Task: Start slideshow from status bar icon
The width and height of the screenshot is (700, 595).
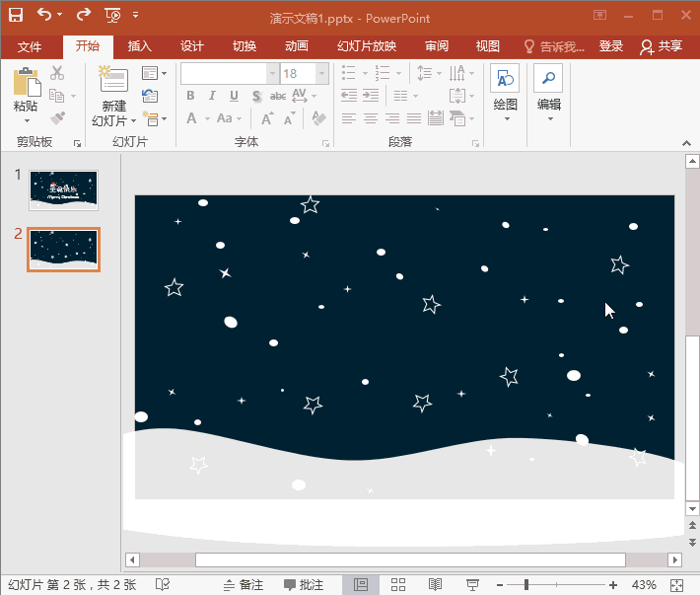Action: (x=472, y=585)
